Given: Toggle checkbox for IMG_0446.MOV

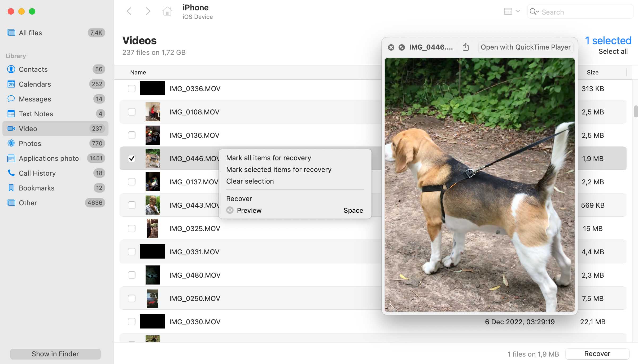Looking at the screenshot, I should click(132, 158).
